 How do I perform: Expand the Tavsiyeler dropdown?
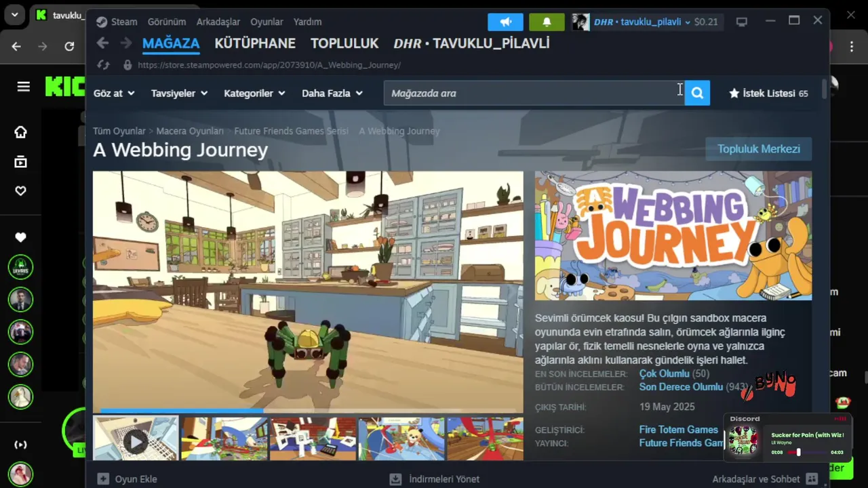click(x=179, y=93)
